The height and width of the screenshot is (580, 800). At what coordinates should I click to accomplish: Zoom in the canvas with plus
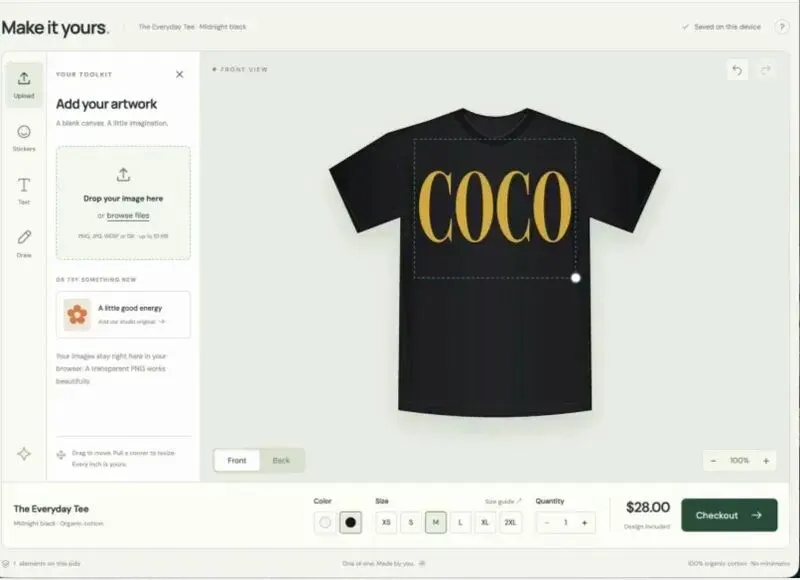[766, 461]
